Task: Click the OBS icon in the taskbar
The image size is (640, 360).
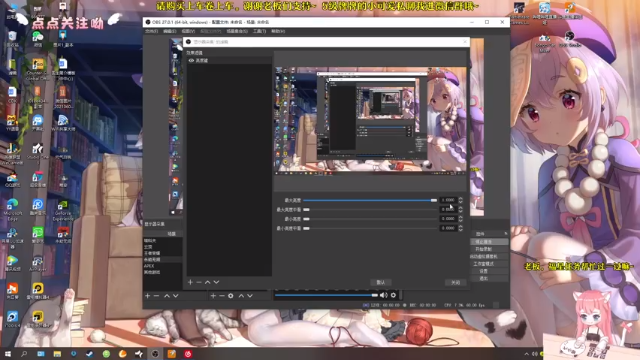Action: 155,354
